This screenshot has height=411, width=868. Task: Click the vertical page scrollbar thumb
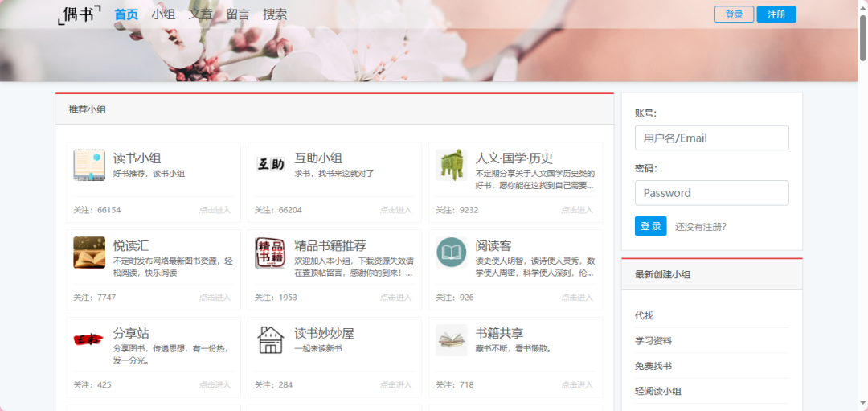pos(862,38)
